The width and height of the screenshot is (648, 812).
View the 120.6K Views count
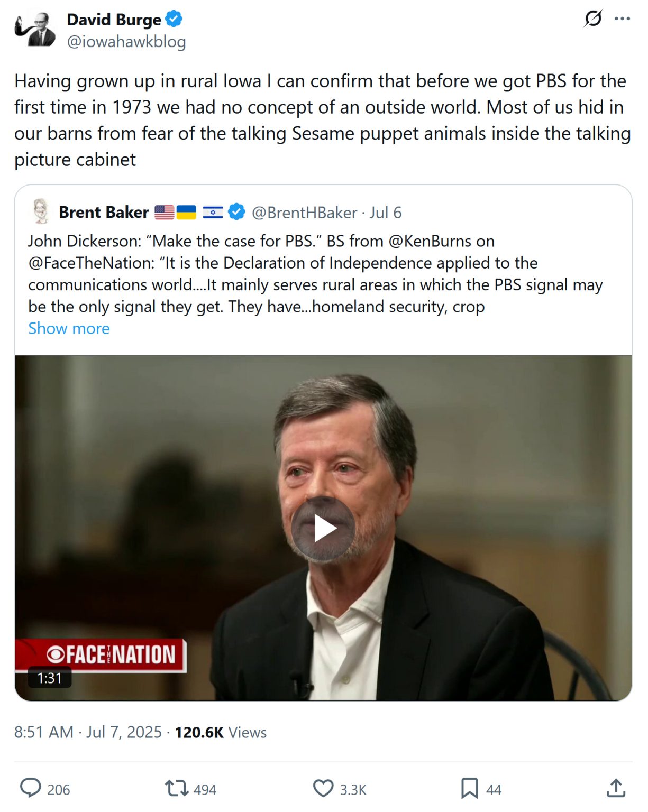pos(221,732)
